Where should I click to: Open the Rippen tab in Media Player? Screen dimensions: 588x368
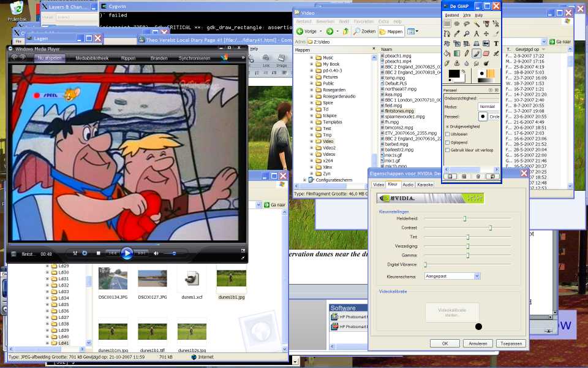[x=128, y=58]
